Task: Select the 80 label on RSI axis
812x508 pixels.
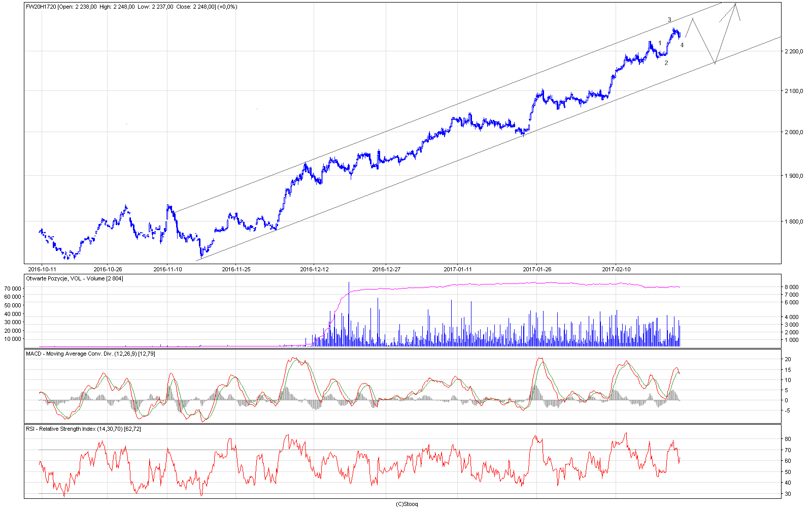Action: pyautogui.click(x=788, y=439)
